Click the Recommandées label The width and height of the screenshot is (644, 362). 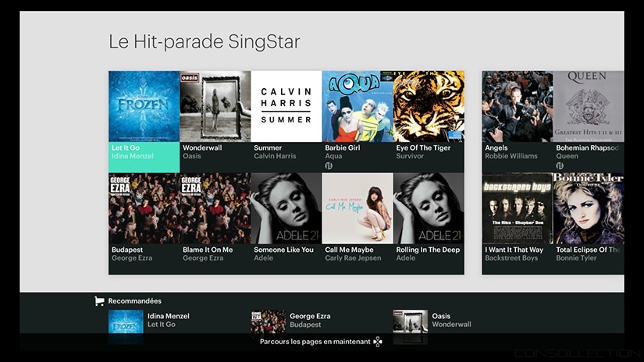pos(135,301)
